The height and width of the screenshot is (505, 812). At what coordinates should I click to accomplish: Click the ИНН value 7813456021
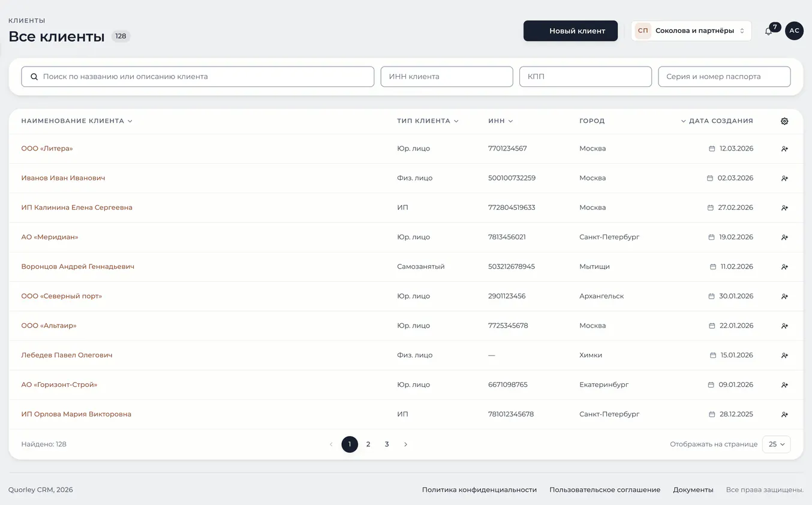(507, 237)
